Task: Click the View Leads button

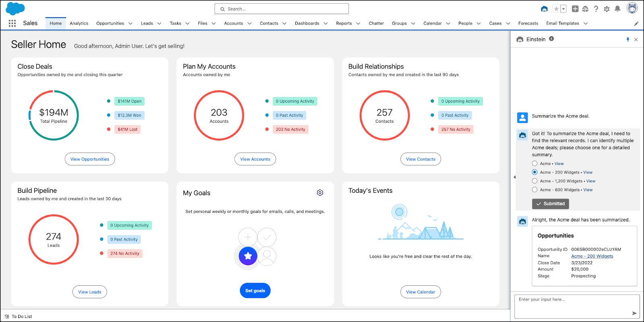Action: (x=90, y=292)
